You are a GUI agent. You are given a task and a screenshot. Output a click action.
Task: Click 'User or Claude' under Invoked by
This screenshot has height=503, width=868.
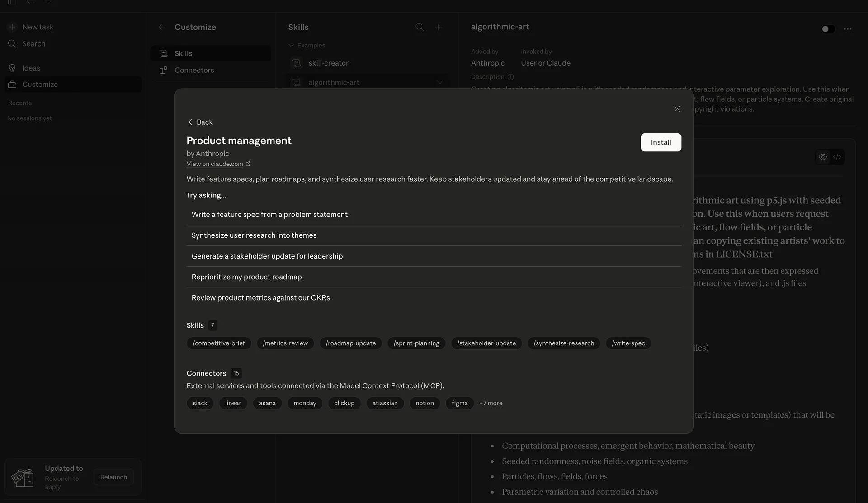pos(546,63)
